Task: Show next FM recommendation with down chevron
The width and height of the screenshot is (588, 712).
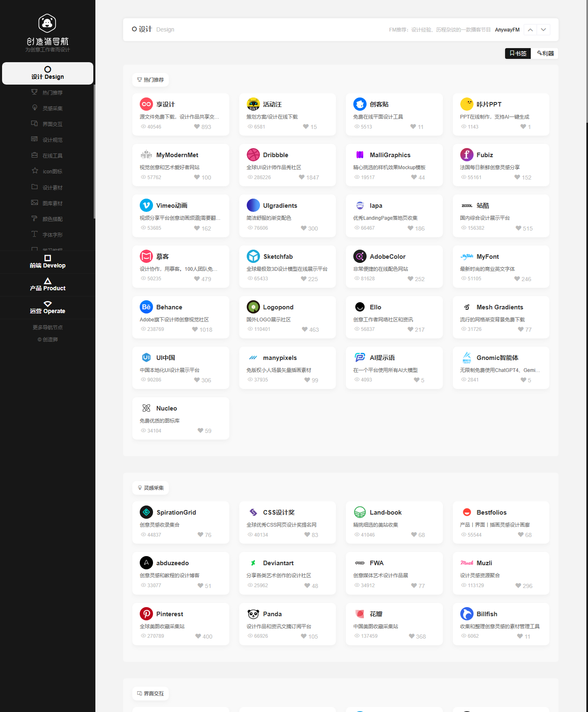Action: (x=543, y=30)
